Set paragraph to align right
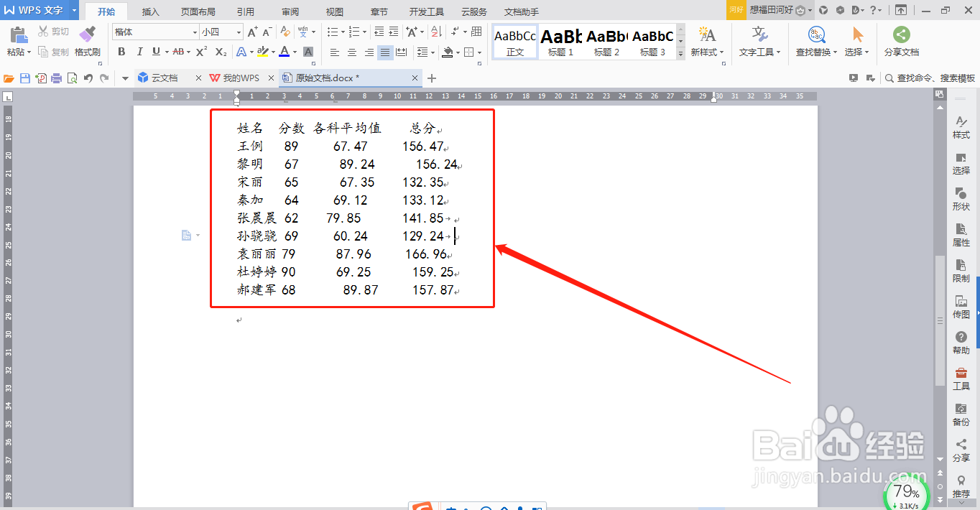Image resolution: width=980 pixels, height=510 pixels. 369,52
